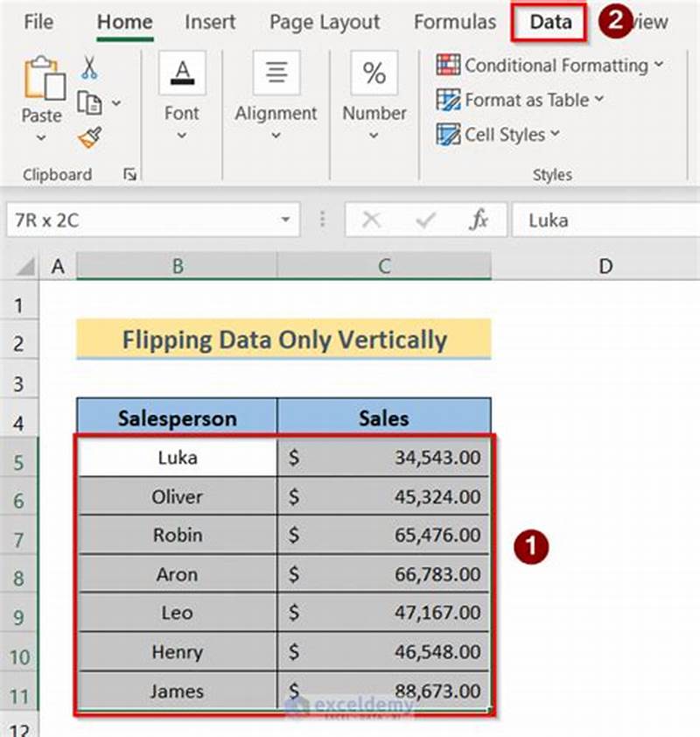Click the Clipboard dialog launcher arrow
Image resolution: width=700 pixels, height=737 pixels.
[x=128, y=174]
